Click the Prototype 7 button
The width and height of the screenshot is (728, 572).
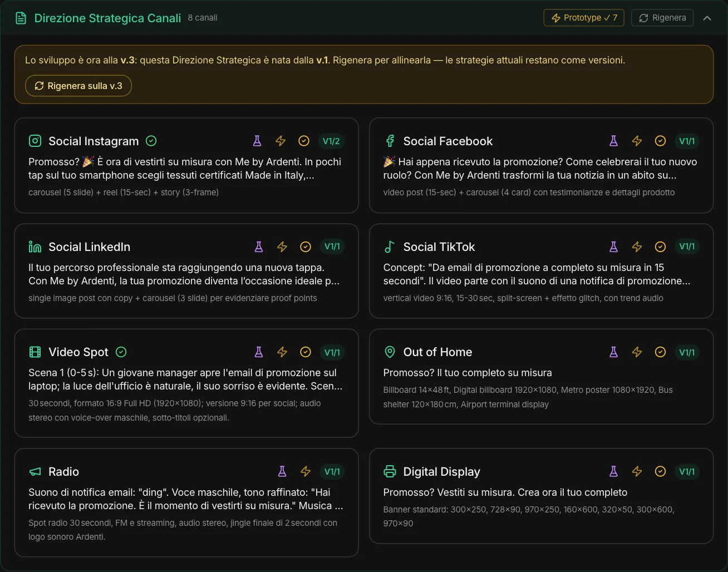(584, 18)
